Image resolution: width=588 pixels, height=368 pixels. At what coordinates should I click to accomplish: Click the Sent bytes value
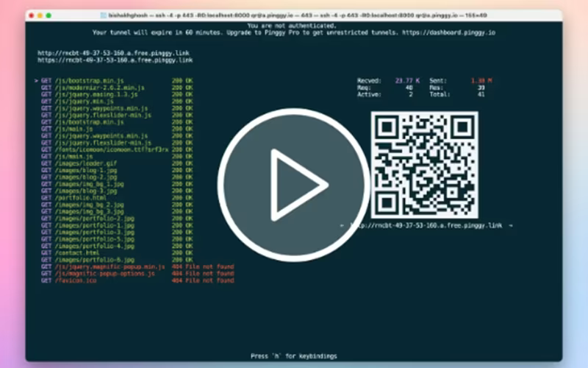tap(481, 80)
